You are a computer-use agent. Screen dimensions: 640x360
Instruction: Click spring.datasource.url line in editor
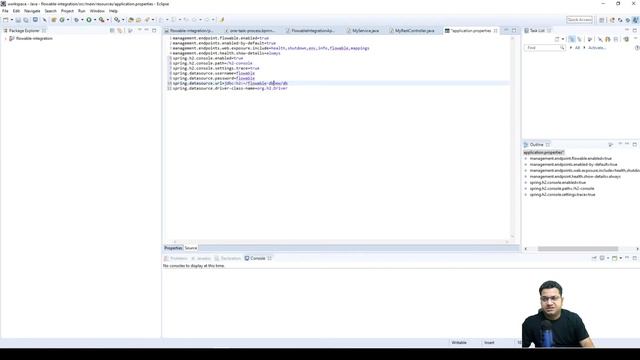point(230,83)
